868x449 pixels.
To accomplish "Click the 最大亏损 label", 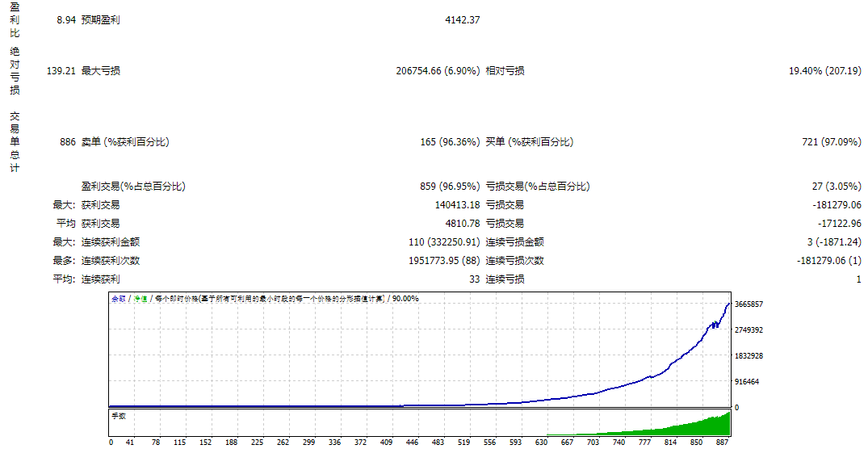I will (101, 71).
